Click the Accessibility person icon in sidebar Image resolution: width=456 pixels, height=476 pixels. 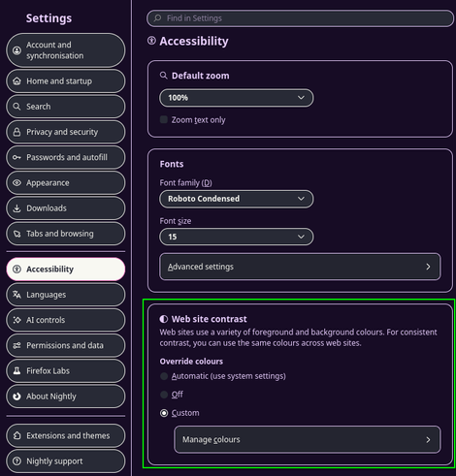pyautogui.click(x=16, y=270)
